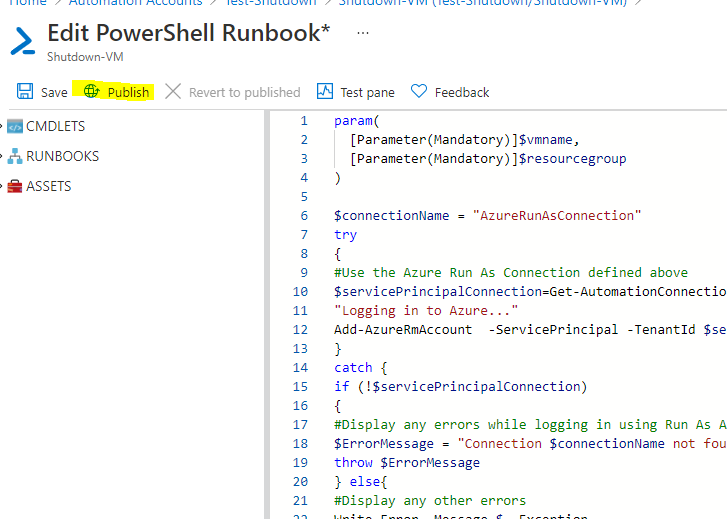
Task: Click the CMDLETS code icon
Action: pyautogui.click(x=15, y=126)
